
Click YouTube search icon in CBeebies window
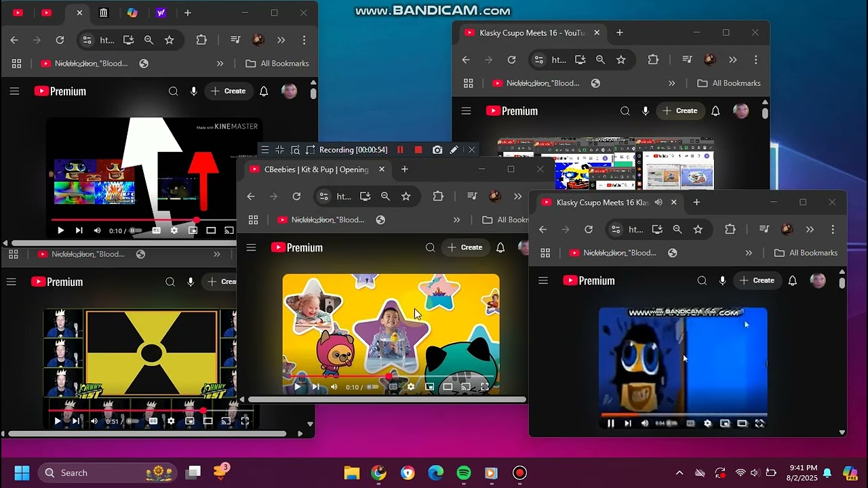(x=430, y=247)
